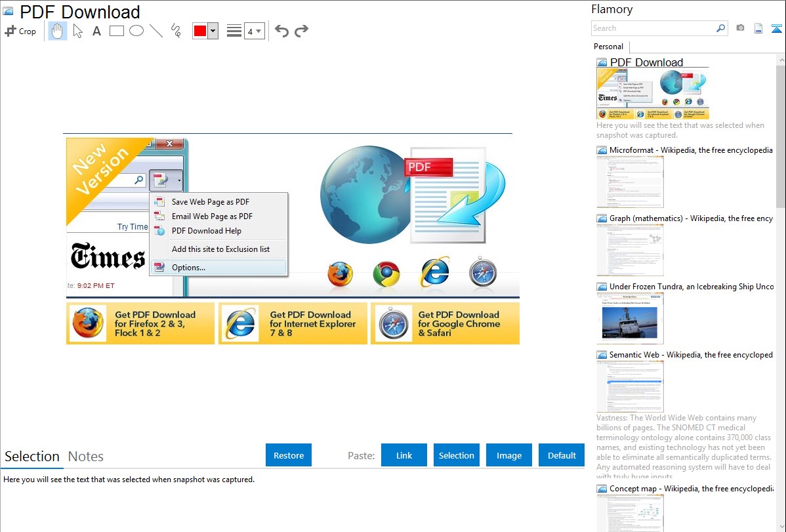The image size is (786, 532).
Task: Open the Options... menu entry
Action: pos(218,267)
